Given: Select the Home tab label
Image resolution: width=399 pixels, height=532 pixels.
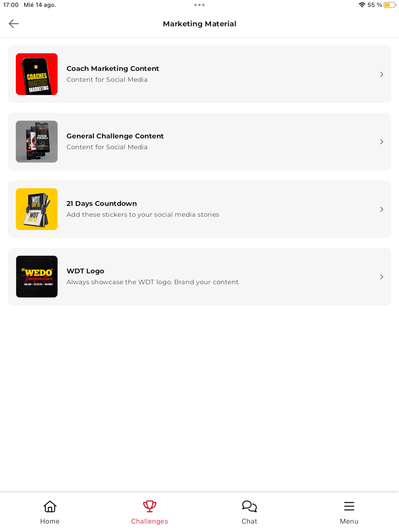Looking at the screenshot, I should coord(50,521).
